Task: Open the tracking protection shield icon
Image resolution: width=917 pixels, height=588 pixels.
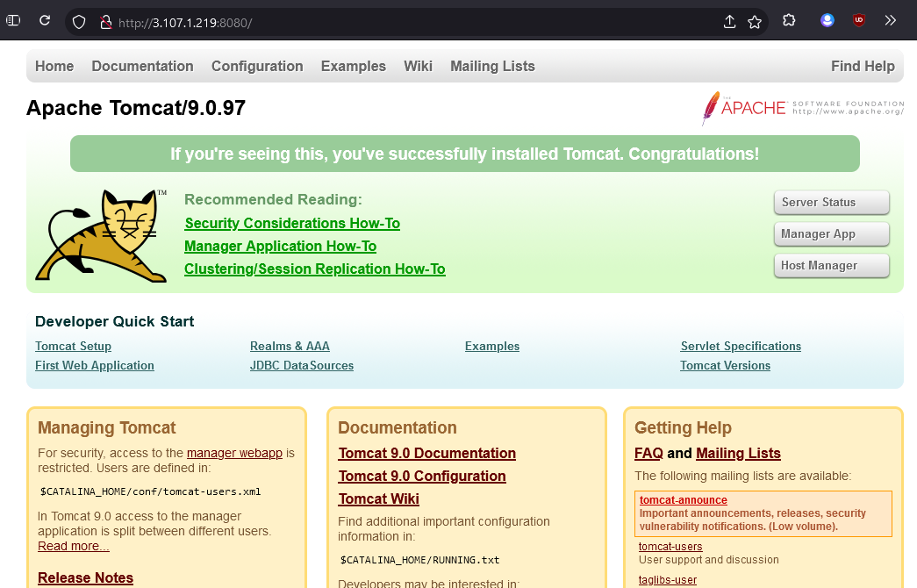Action: click(79, 22)
